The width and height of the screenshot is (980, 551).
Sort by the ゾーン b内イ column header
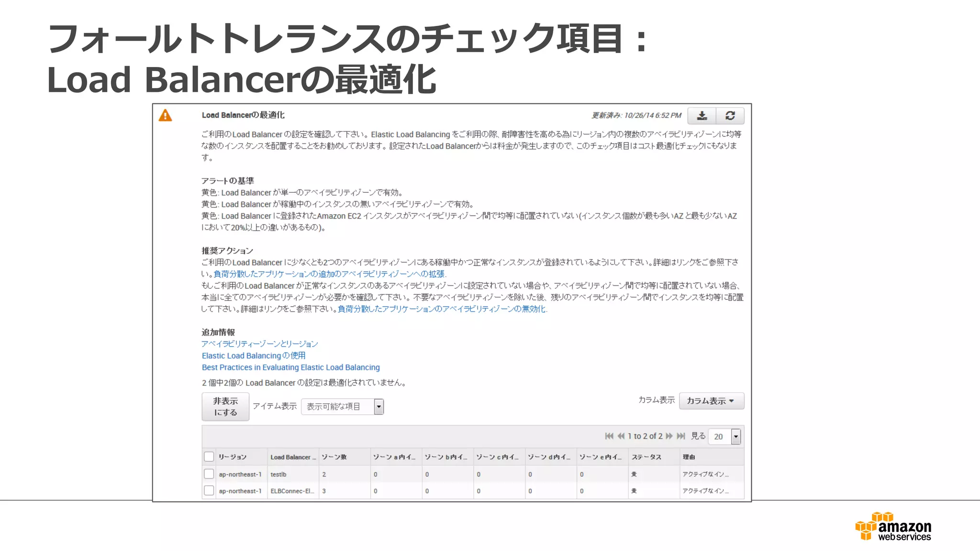click(448, 457)
